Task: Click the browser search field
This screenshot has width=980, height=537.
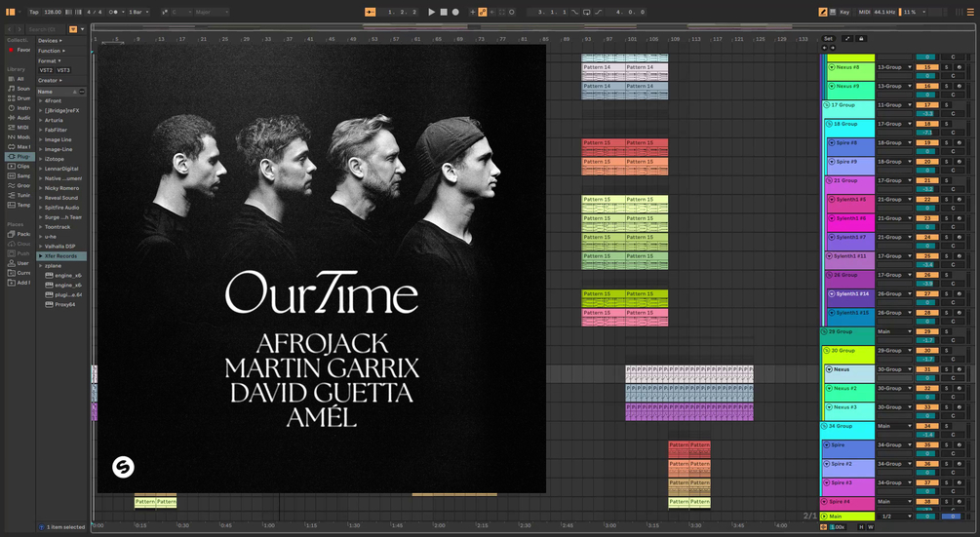Action: [x=46, y=29]
